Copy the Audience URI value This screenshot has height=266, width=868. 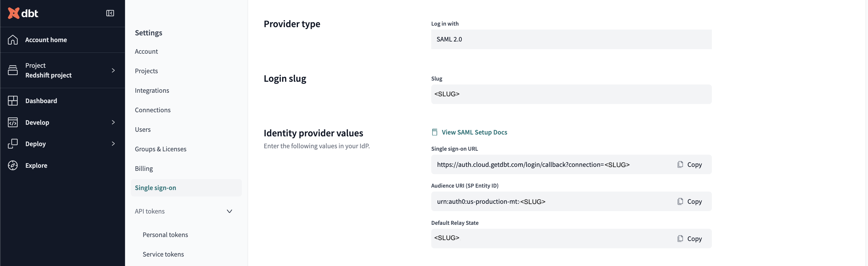click(x=689, y=202)
